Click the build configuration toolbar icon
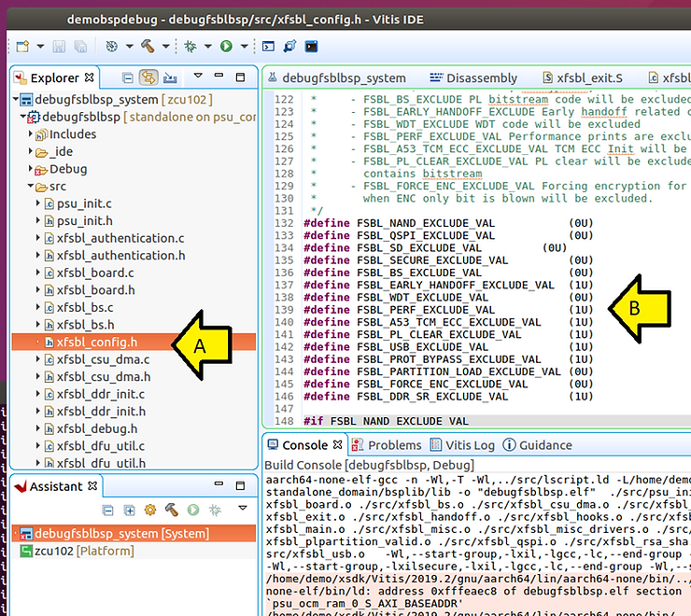 pos(111,47)
